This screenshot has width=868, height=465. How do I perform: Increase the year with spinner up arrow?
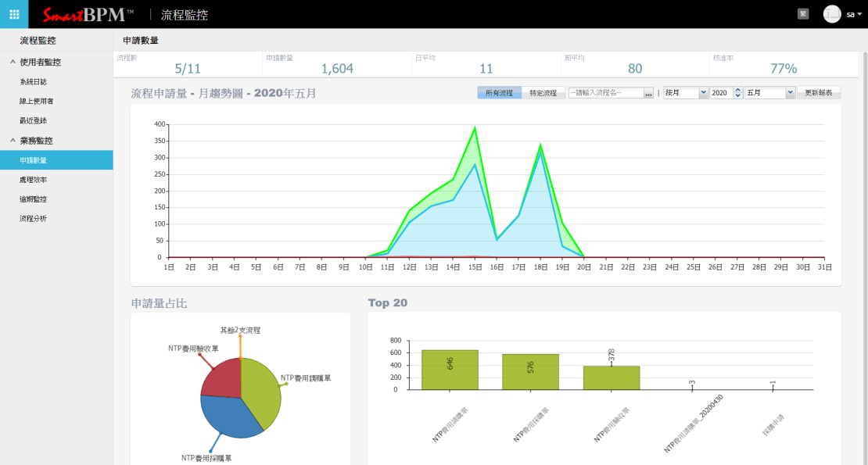click(737, 90)
